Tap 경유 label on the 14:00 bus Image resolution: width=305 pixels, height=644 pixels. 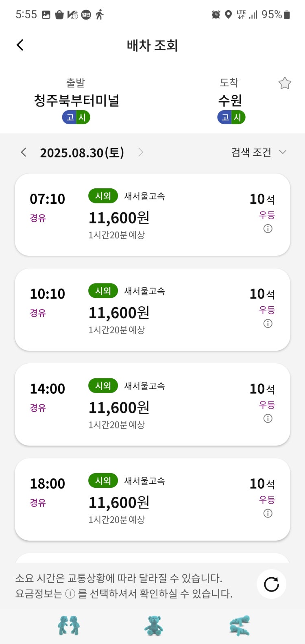tap(38, 408)
